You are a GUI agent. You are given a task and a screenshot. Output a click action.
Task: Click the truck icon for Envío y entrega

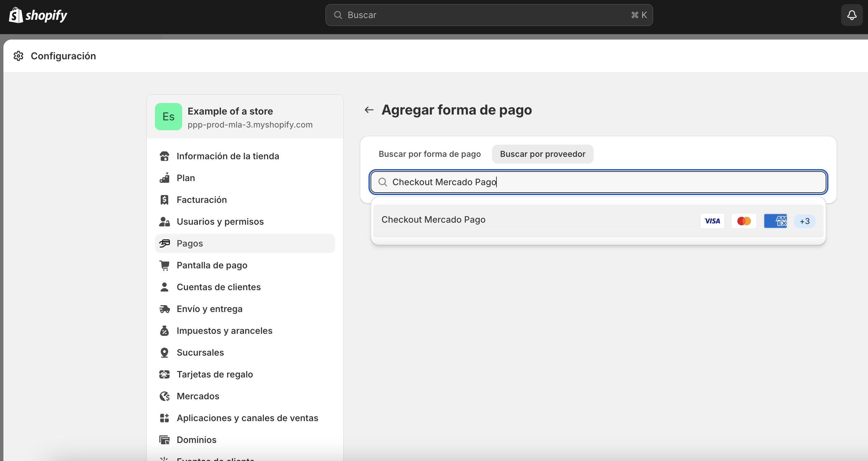(164, 309)
